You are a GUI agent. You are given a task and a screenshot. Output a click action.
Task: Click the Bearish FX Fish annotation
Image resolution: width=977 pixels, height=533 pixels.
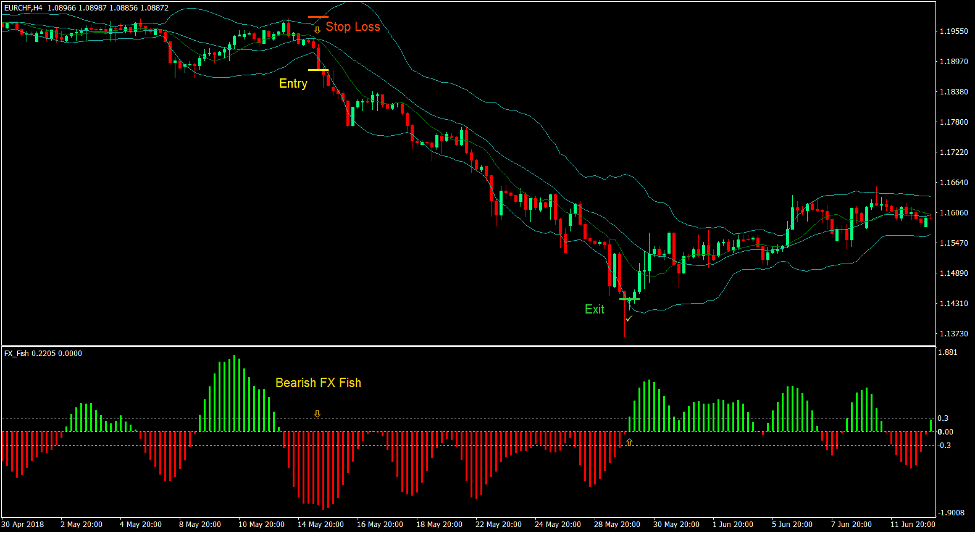319,383
